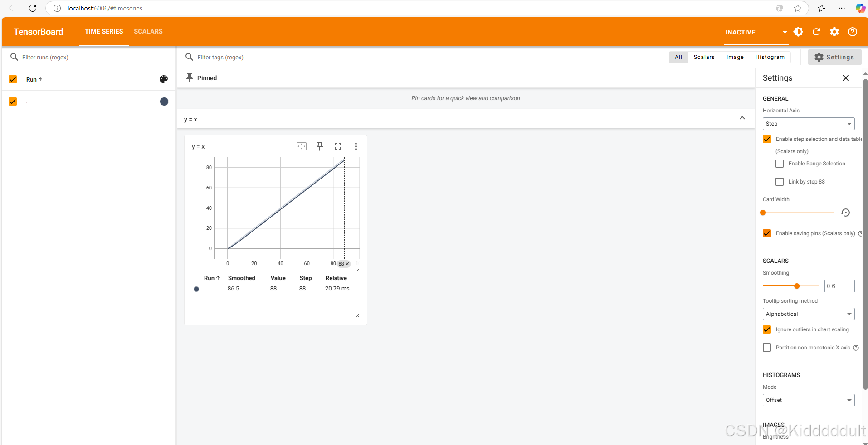Screen dimensions: 868x445
Task: Refresh TensorBoard data with reload icon
Action: click(x=816, y=32)
